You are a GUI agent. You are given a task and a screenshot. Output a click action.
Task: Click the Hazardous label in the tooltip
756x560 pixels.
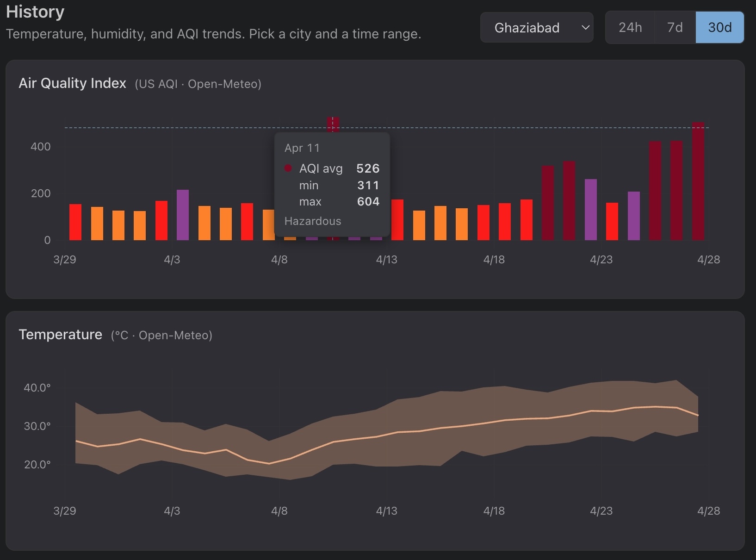click(x=313, y=221)
